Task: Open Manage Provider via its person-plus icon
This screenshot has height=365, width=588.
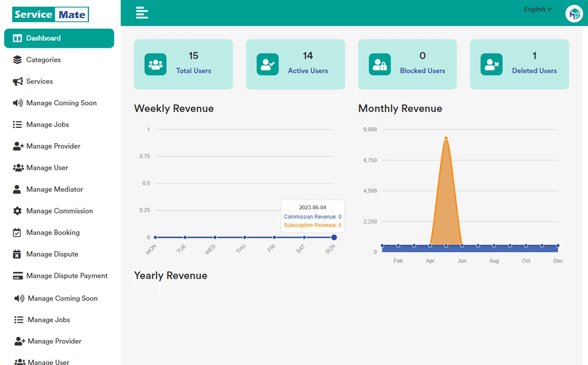Action: [x=17, y=146]
